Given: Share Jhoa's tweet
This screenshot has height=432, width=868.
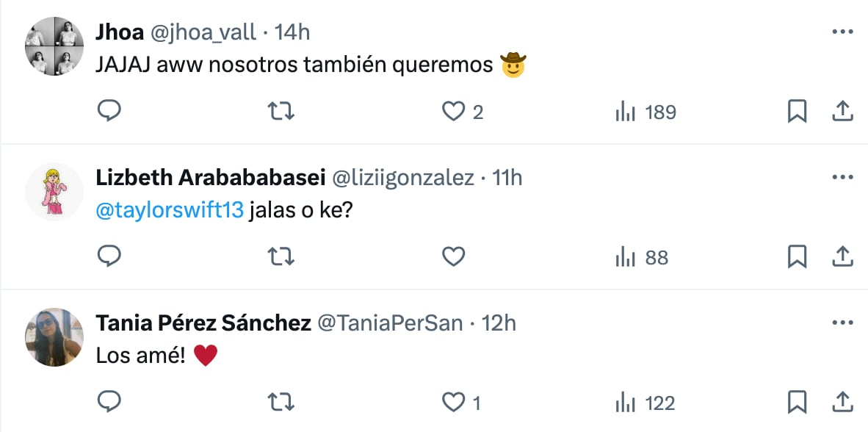Looking at the screenshot, I should tap(842, 112).
